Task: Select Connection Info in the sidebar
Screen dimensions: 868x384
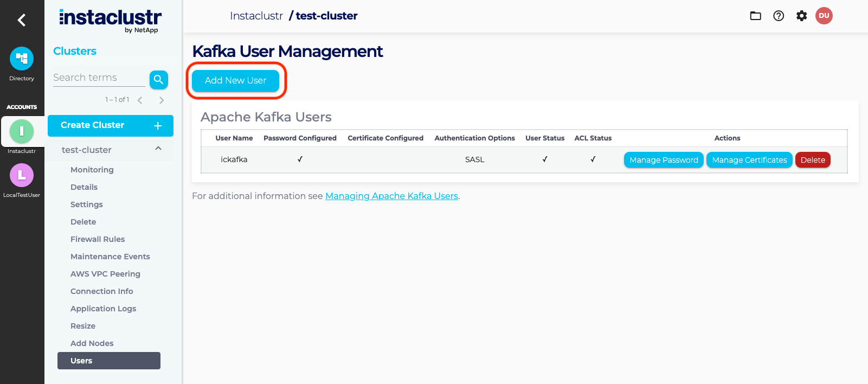Action: click(x=102, y=291)
